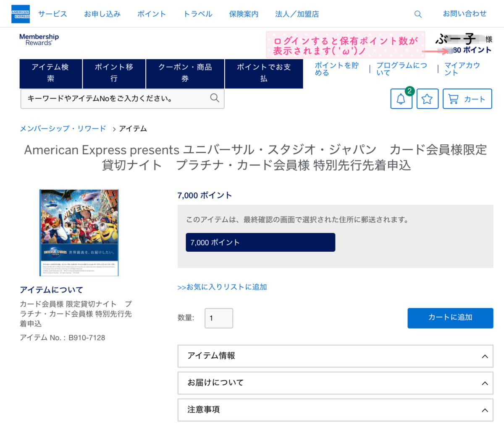Open the search magnifier in top navigation
This screenshot has width=504, height=430.
(x=418, y=14)
